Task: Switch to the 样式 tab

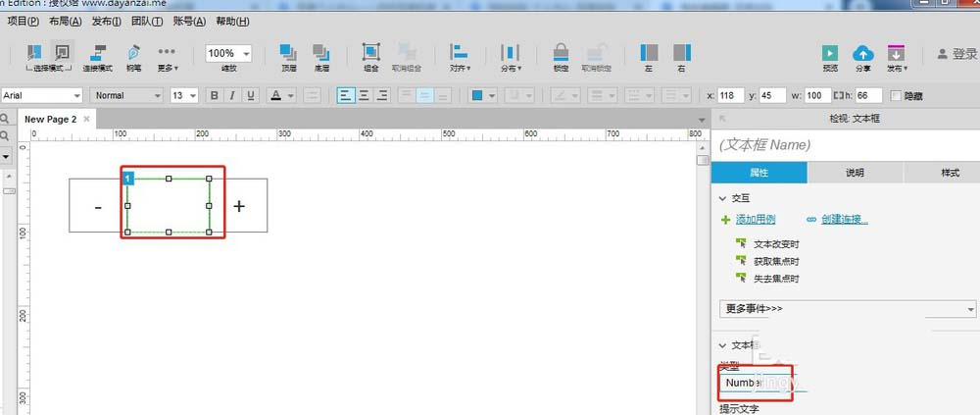Action: tap(950, 173)
